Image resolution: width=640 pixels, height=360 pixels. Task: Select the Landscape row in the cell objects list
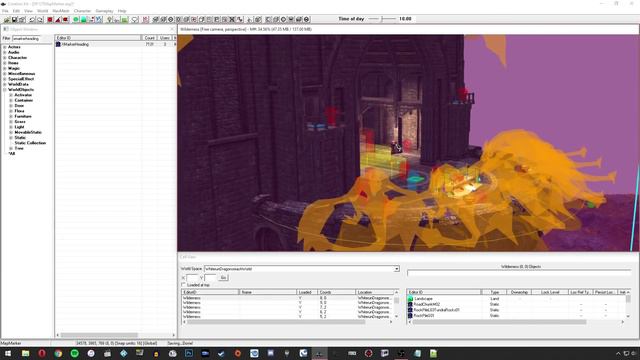tap(517, 299)
